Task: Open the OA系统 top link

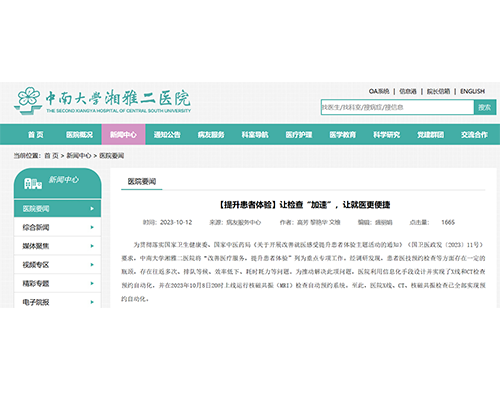Action: pos(379,91)
